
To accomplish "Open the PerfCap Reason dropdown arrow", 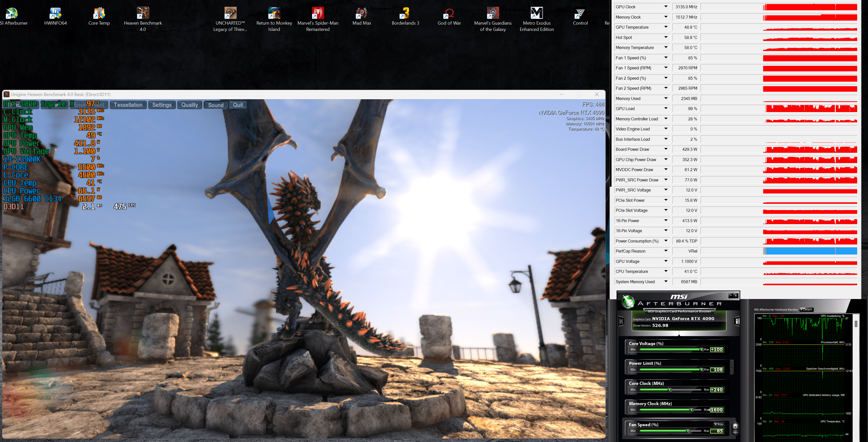I will [x=666, y=251].
